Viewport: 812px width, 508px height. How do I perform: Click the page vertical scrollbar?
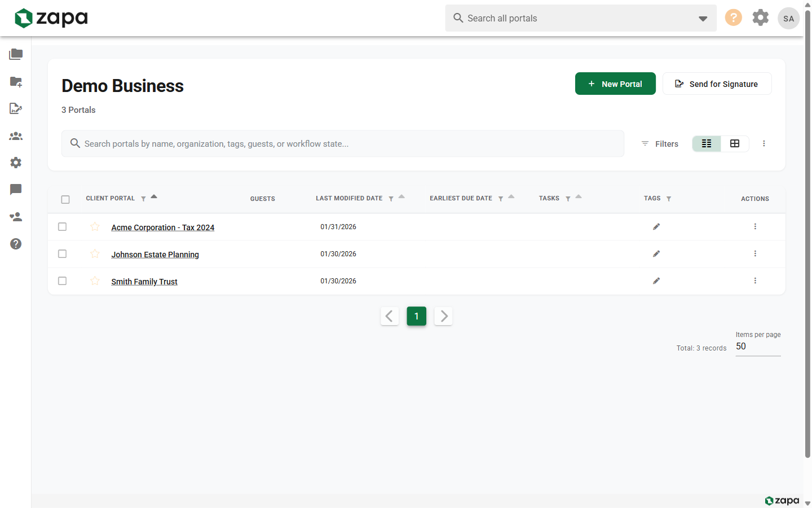pyautogui.click(x=807, y=234)
